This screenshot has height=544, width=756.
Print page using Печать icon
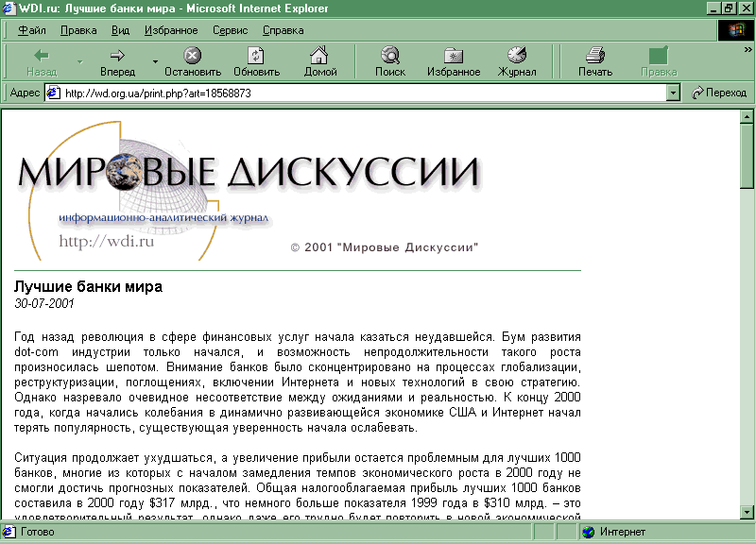click(x=595, y=56)
